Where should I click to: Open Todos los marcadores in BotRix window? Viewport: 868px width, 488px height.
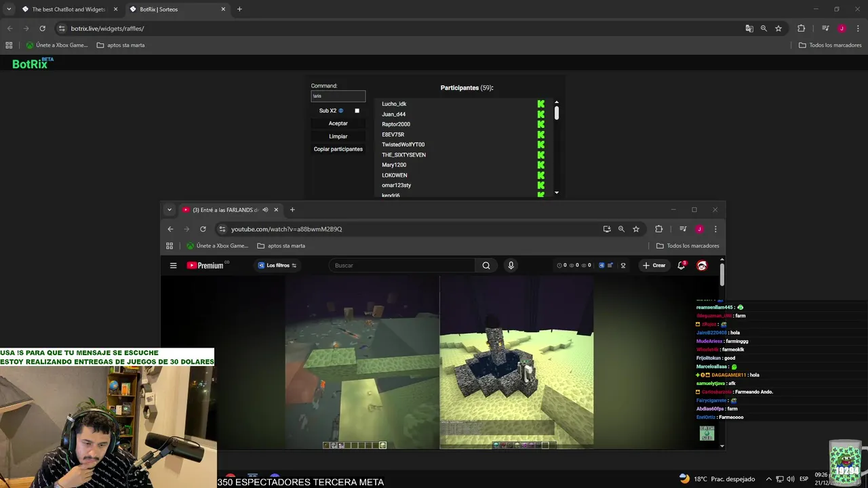tap(830, 45)
